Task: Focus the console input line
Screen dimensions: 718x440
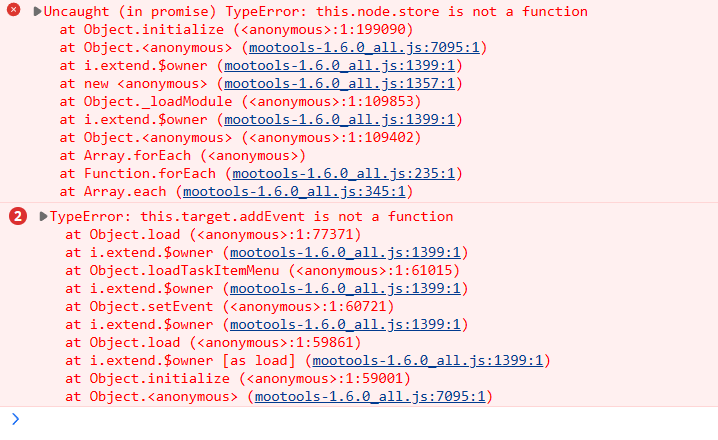Action: [360, 419]
